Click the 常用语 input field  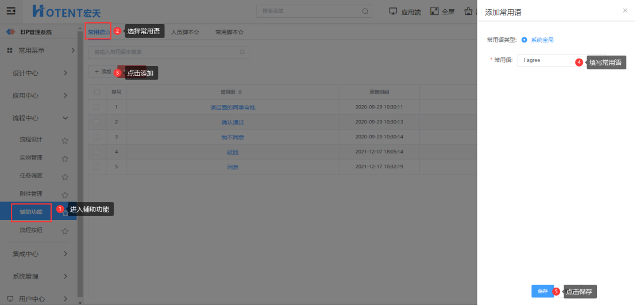click(x=546, y=60)
